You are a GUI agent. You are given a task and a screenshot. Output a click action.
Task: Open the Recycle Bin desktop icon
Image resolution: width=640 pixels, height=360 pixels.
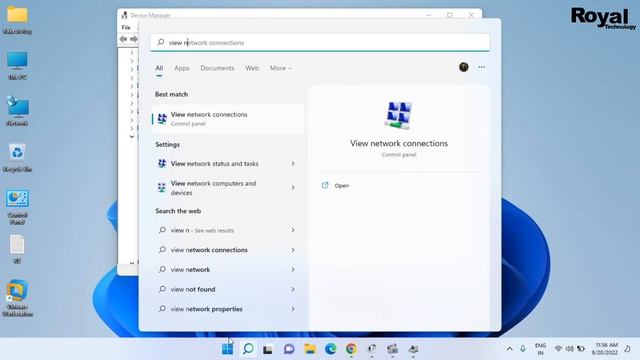coord(17,158)
